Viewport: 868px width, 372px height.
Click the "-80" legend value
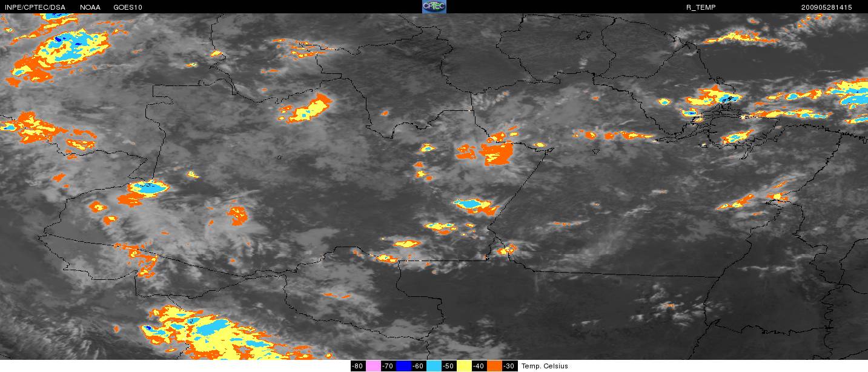click(x=358, y=366)
